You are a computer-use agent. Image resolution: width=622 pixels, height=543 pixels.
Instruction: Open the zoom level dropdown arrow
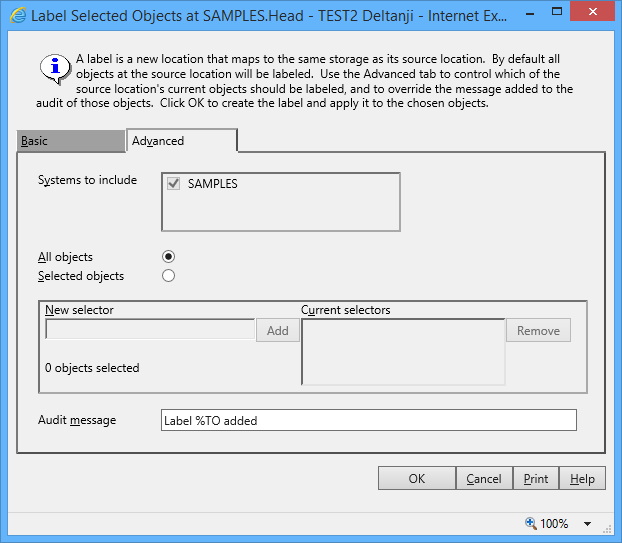pyautogui.click(x=588, y=524)
